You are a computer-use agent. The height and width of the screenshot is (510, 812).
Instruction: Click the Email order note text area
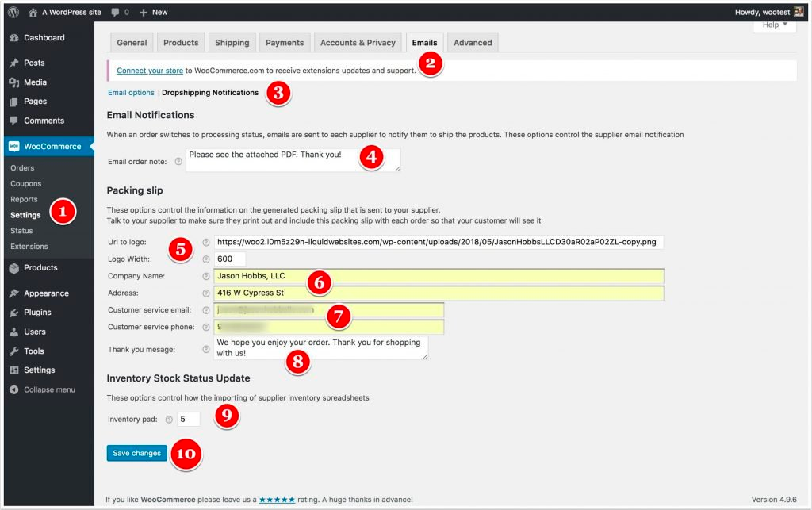pos(293,160)
